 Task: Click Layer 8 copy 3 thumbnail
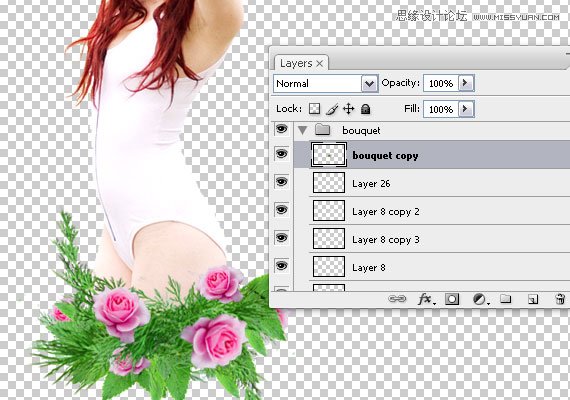click(329, 239)
